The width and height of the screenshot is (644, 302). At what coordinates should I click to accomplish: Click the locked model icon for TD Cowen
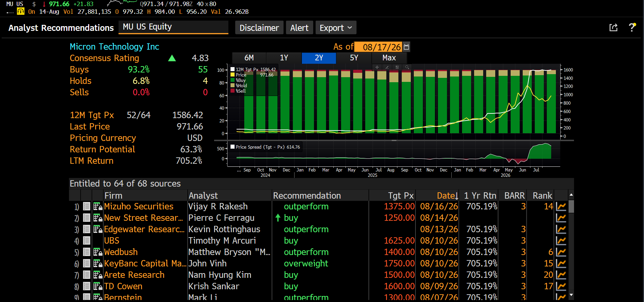(98, 286)
